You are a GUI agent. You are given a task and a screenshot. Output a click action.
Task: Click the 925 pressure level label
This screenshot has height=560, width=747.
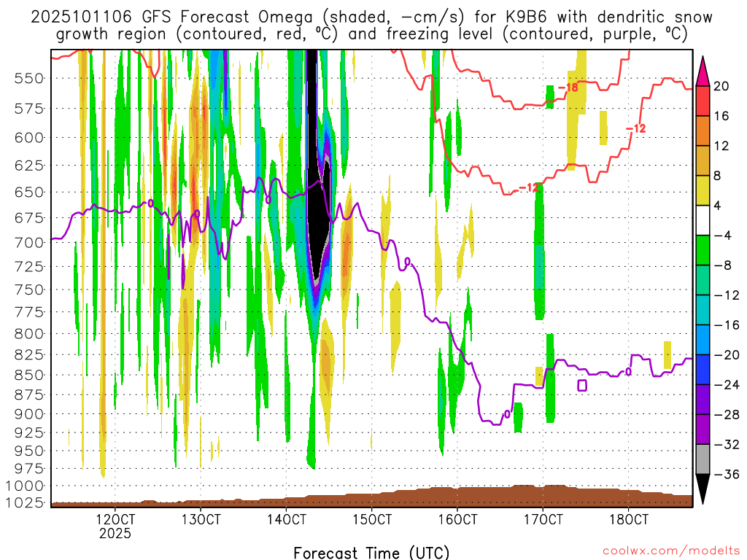(29, 432)
